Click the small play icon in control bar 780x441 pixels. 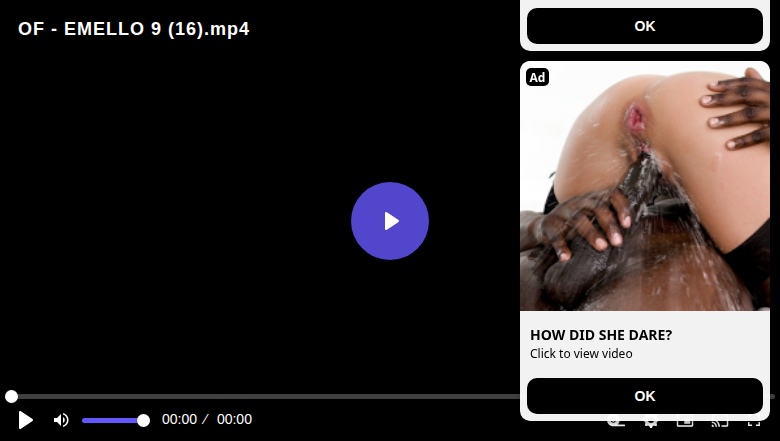click(x=25, y=420)
